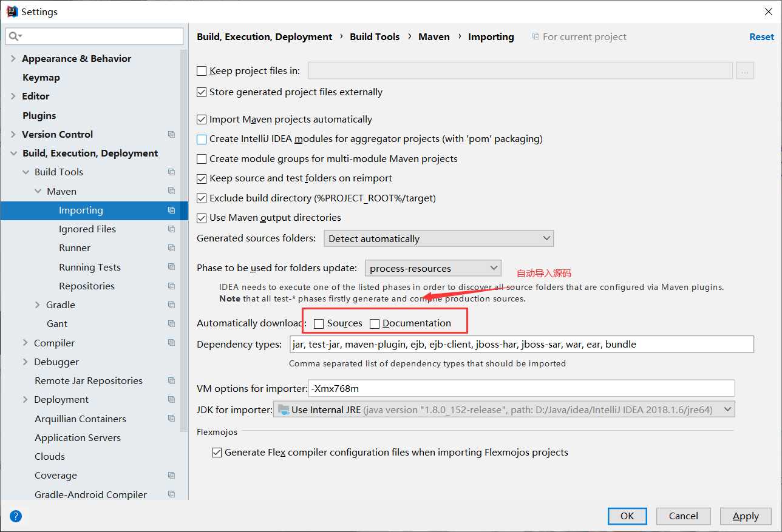The width and height of the screenshot is (782, 532).
Task: Click the VM options for importer field
Action: [x=522, y=388]
